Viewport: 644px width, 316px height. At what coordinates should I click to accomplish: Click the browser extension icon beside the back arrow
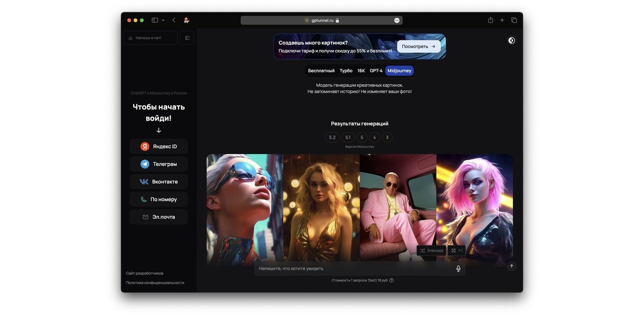pos(186,20)
